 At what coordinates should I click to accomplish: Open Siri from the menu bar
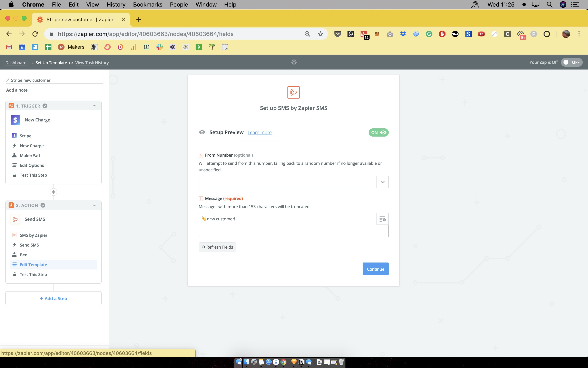(x=563, y=4)
